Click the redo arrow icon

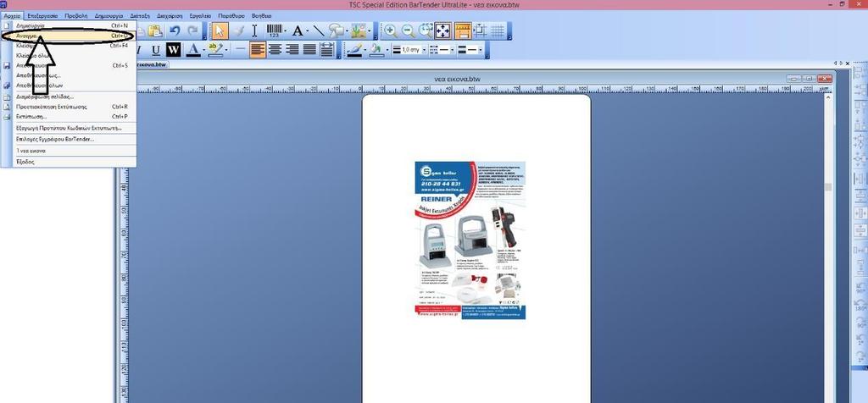tap(192, 31)
